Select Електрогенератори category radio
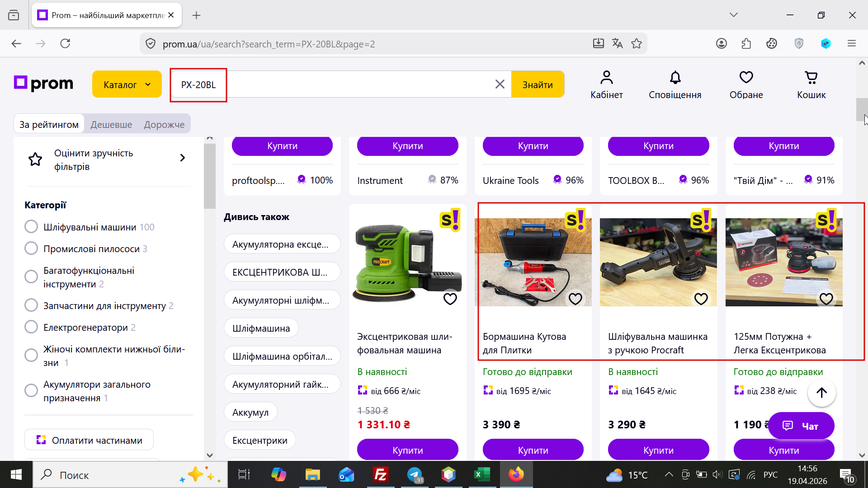868x488 pixels. (31, 327)
